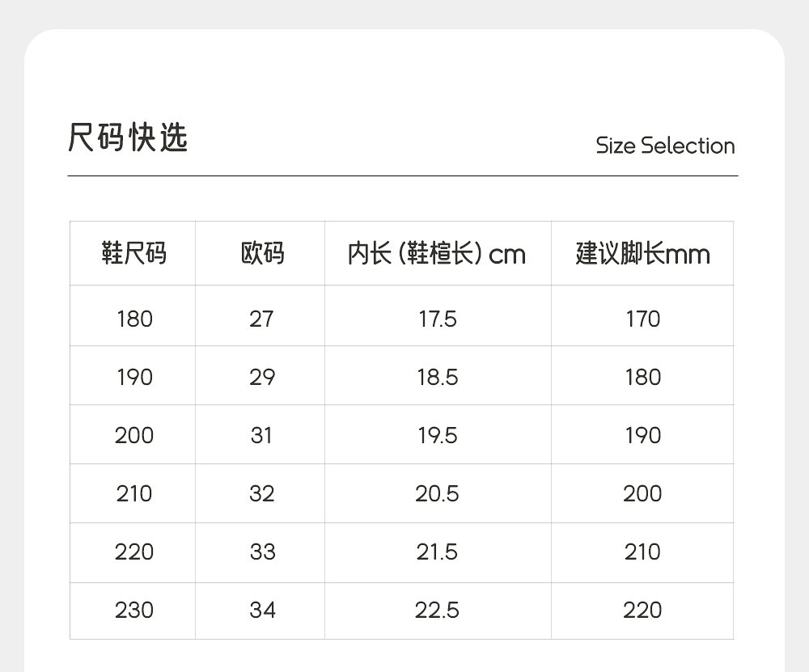Viewport: 809px width, 672px height.
Task: Select the 欧码 column header
Action: (262, 254)
